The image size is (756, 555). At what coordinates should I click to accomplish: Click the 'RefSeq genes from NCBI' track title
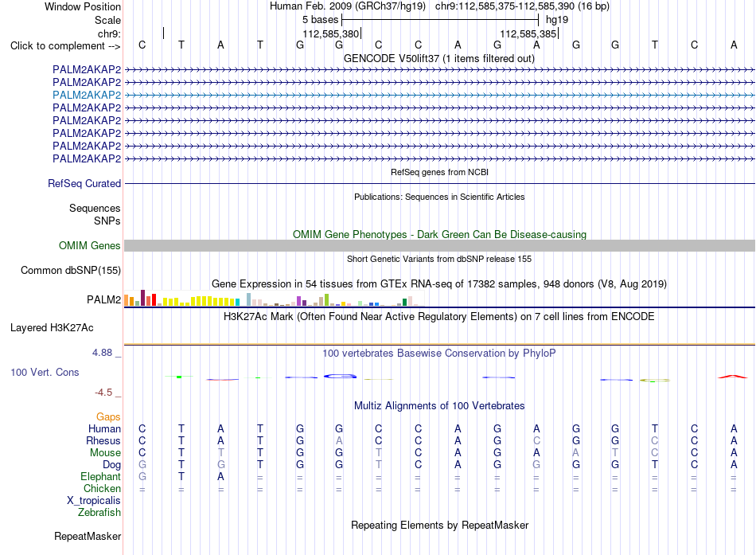coord(439,172)
